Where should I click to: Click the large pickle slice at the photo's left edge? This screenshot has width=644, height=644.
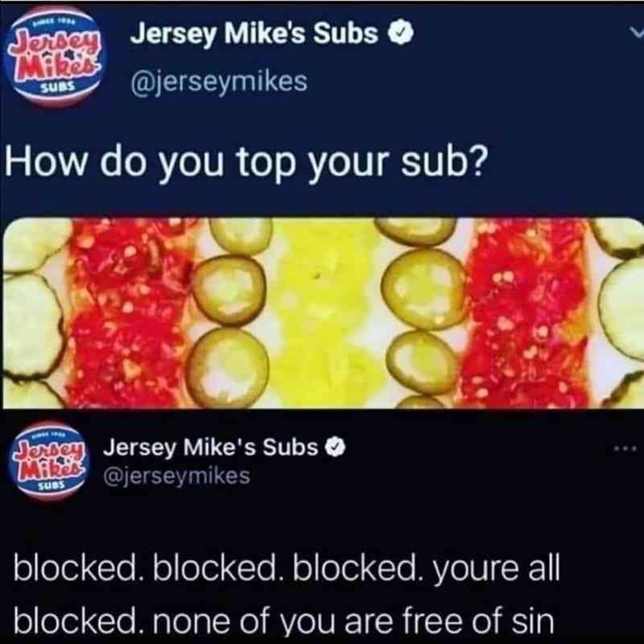pos(32,327)
